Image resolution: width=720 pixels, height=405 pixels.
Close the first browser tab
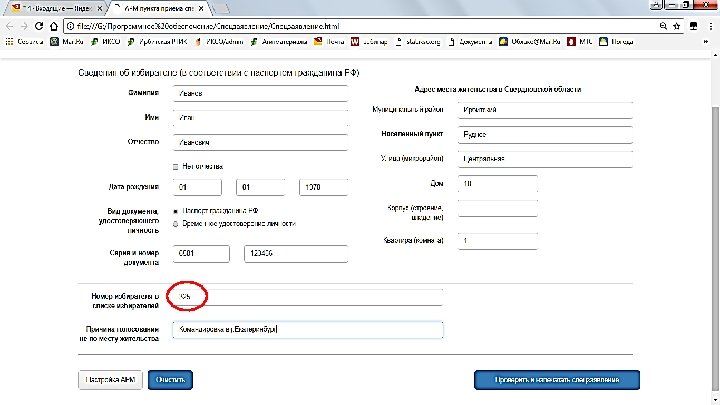(x=100, y=8)
